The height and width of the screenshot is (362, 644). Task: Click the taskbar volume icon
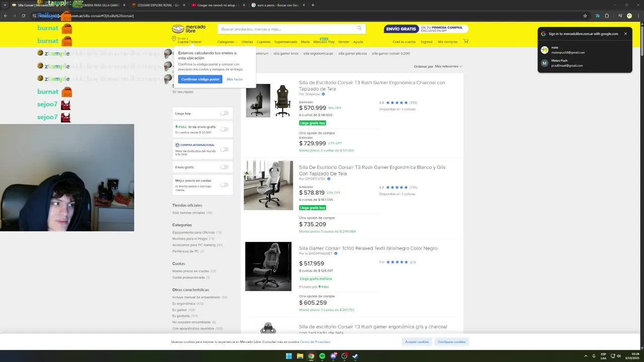tap(618, 356)
